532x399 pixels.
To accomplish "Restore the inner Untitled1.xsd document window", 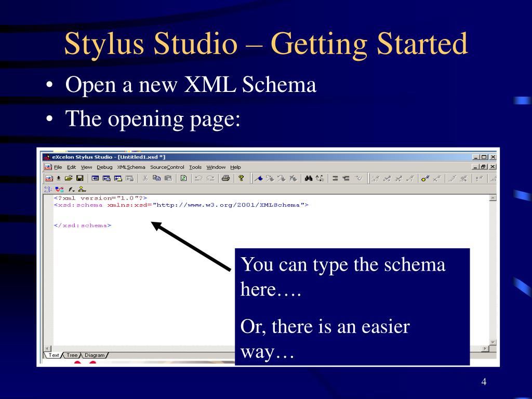I will [x=484, y=167].
